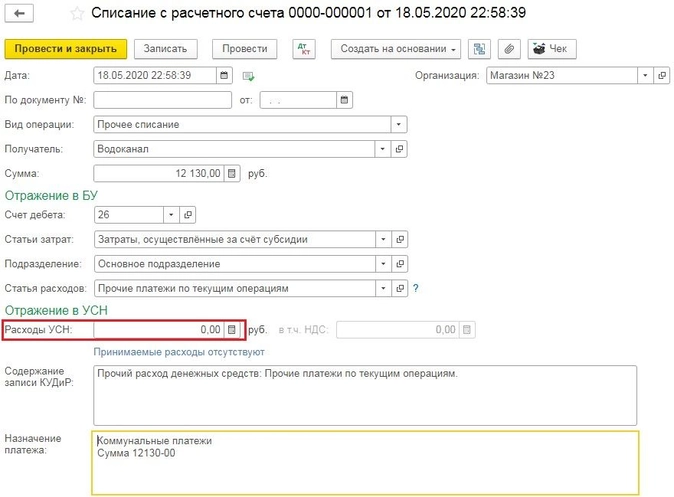Screen dimensions: 674x497
Task: Open the Статьи затрат item card
Action: point(400,239)
